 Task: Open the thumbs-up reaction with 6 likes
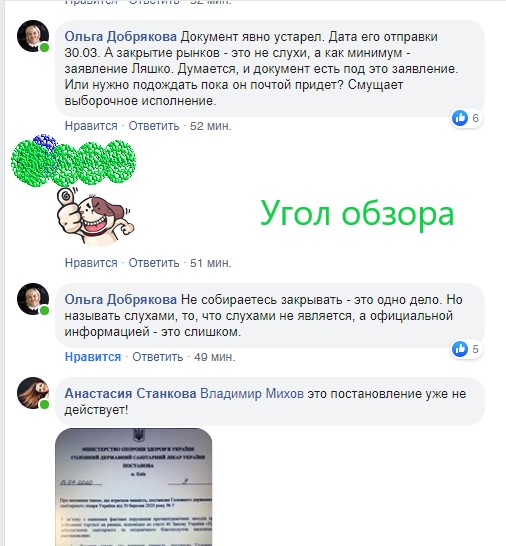pyautogui.click(x=466, y=118)
